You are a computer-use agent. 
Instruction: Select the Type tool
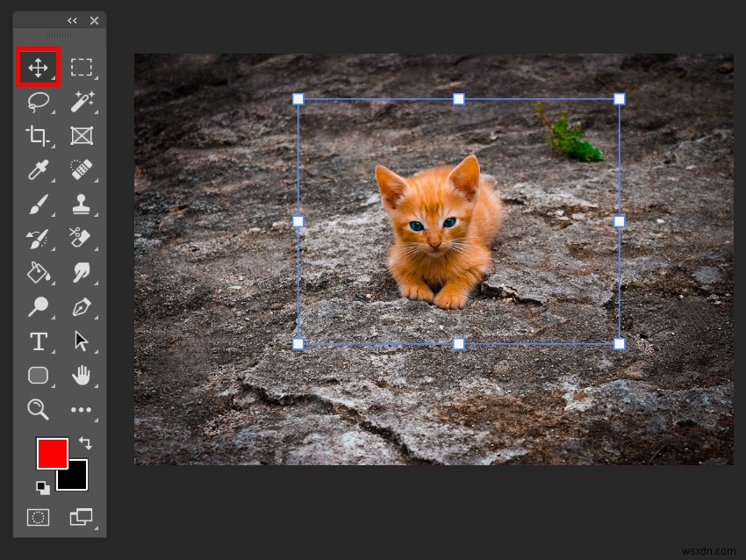[x=38, y=341]
